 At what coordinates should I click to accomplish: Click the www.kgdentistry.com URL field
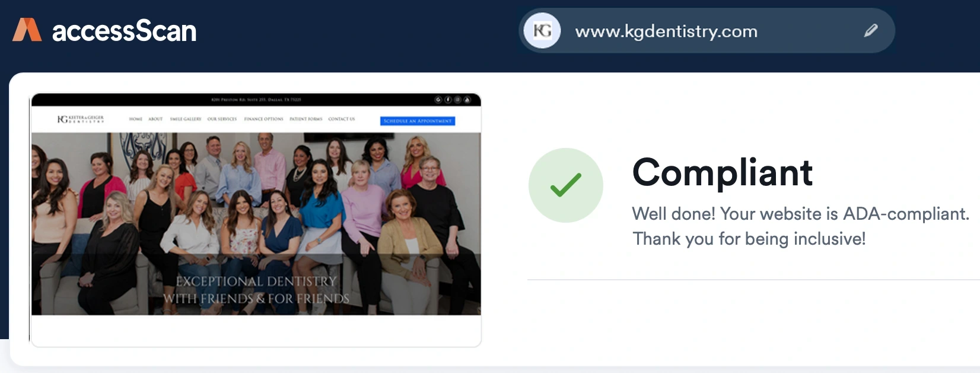[x=707, y=30]
